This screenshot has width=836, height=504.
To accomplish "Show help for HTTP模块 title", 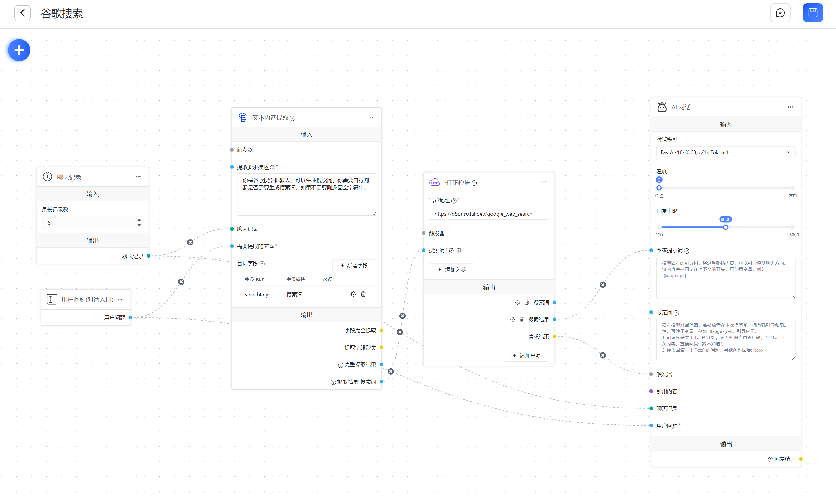I will [x=474, y=183].
